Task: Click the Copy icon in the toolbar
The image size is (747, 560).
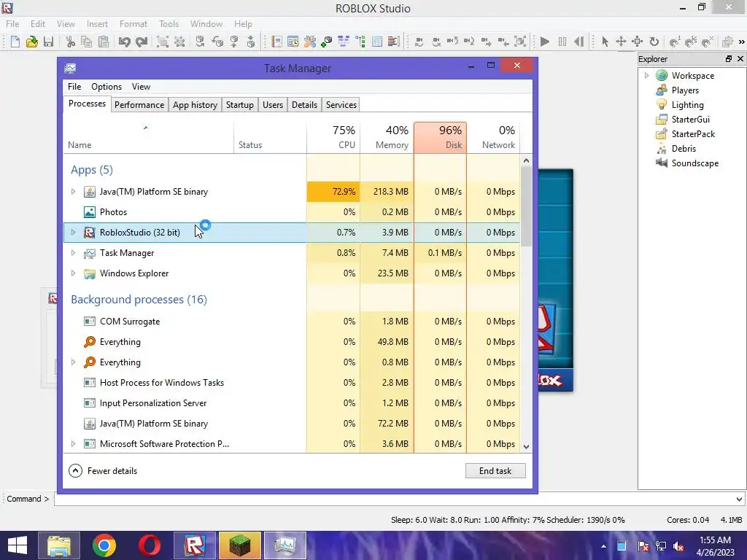Action: pos(87,42)
